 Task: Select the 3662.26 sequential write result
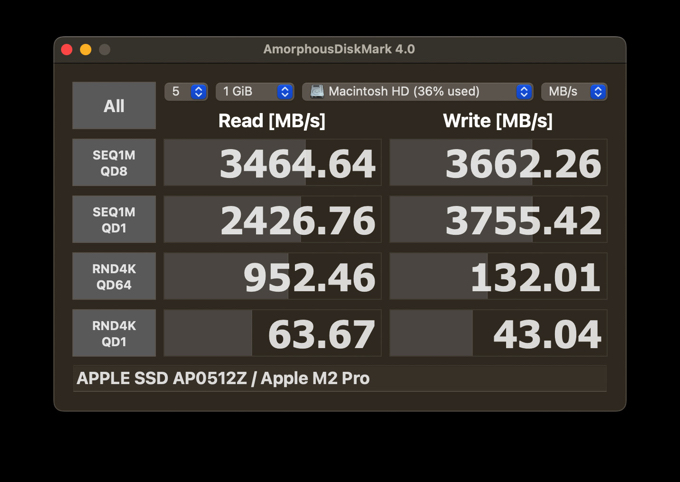[498, 163]
